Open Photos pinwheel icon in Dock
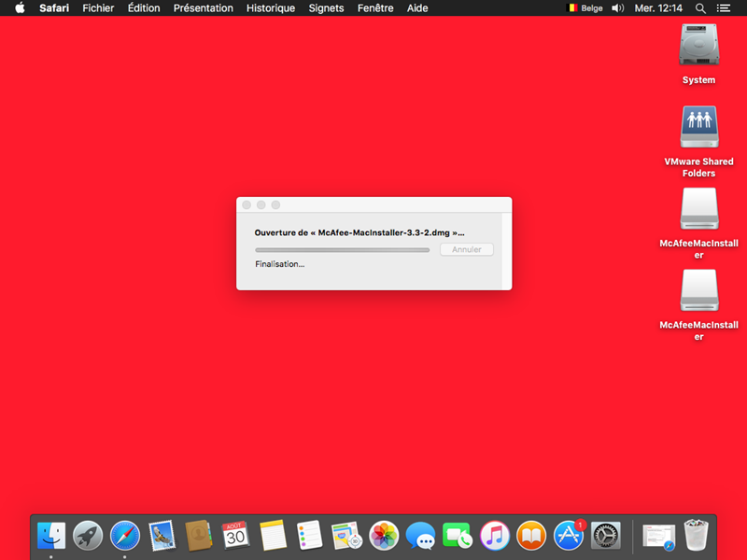Screen dimensions: 747x560 coord(384,535)
